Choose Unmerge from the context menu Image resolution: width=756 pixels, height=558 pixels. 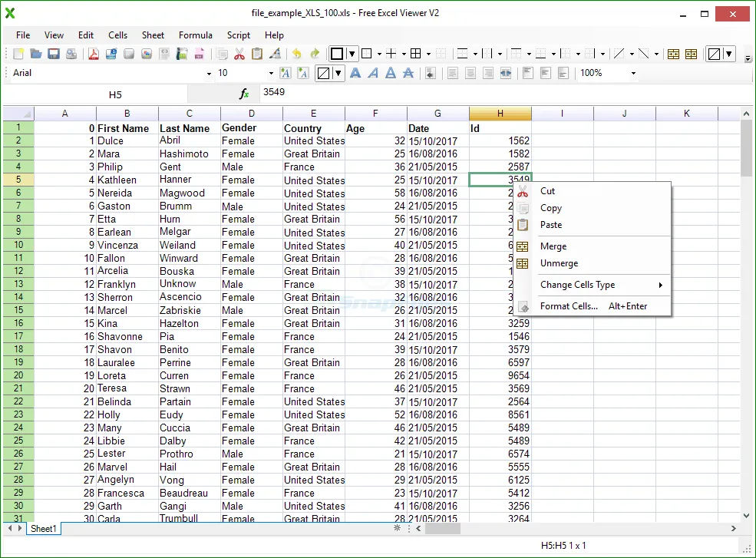(559, 263)
